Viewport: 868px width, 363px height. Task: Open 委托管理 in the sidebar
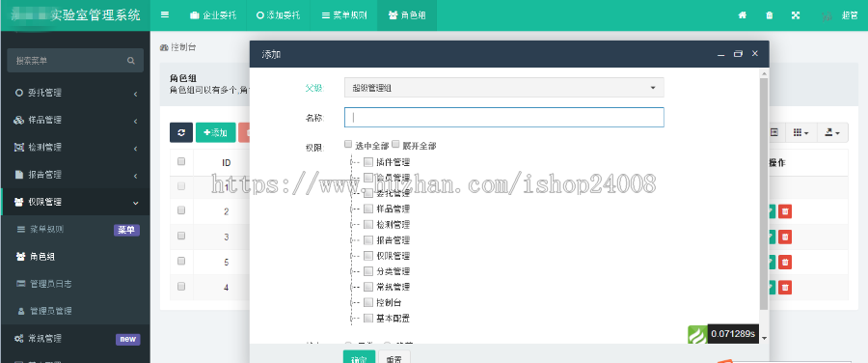click(x=75, y=93)
